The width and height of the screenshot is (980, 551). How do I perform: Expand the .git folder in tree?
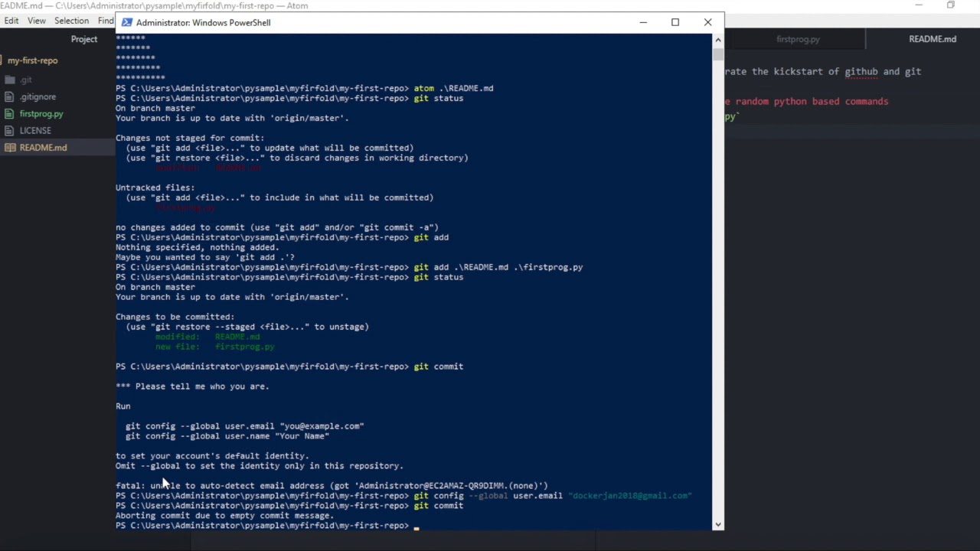(x=26, y=80)
